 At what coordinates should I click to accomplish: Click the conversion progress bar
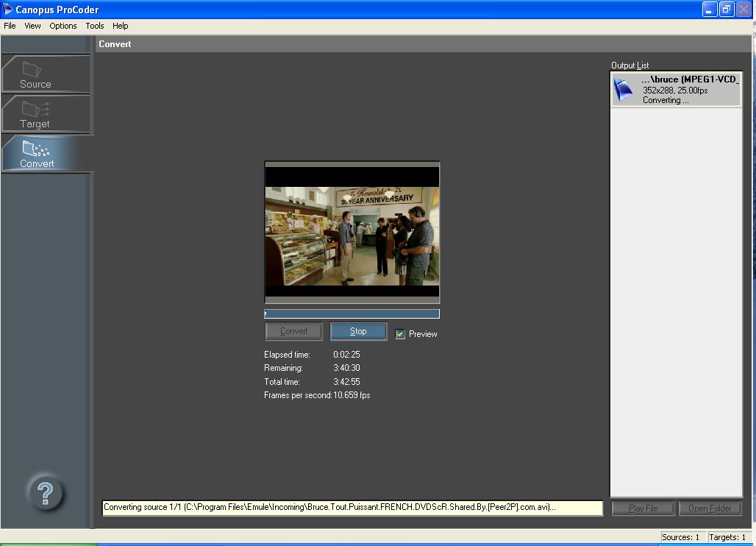tap(352, 313)
